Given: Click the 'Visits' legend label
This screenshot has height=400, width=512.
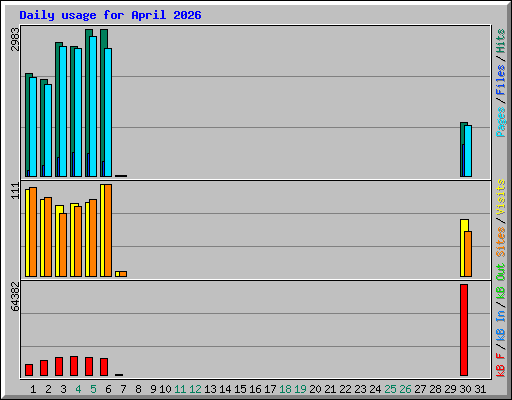Looking at the screenshot, I should (500, 197).
